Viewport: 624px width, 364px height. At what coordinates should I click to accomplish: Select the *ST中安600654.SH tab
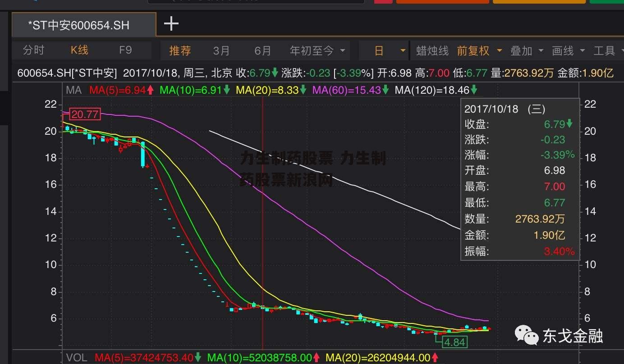point(84,25)
